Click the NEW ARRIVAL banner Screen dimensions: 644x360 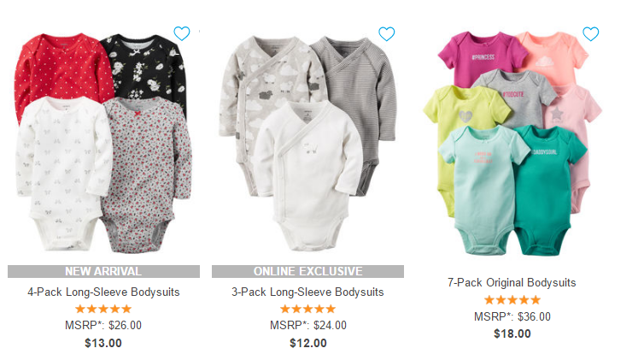pyautogui.click(x=103, y=271)
